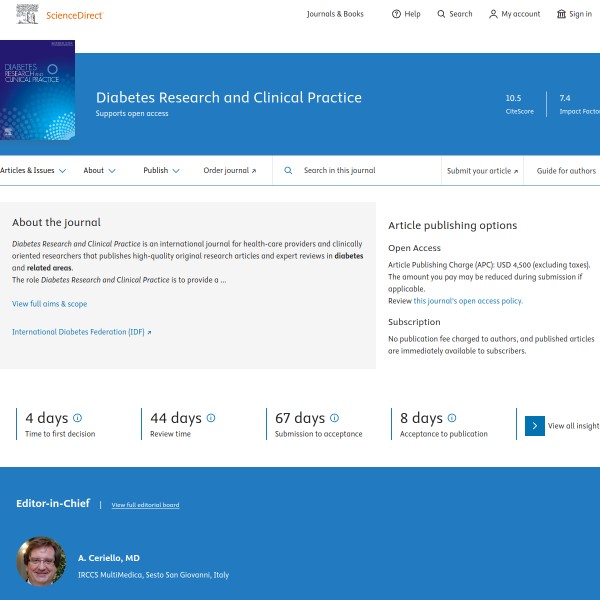The height and width of the screenshot is (600, 600).
Task: Open the Publish dropdown
Action: (161, 171)
